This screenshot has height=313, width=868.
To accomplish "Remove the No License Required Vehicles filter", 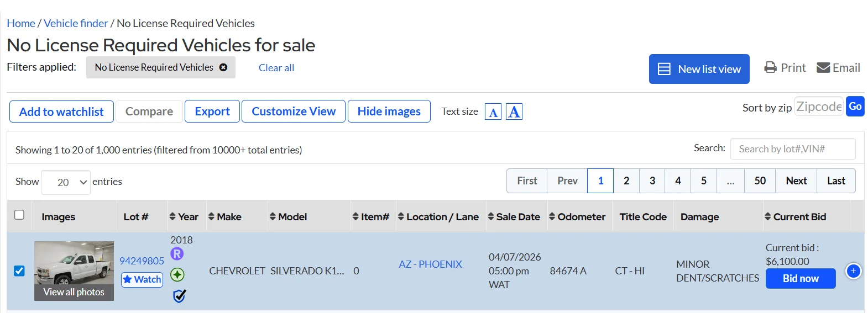I will tap(223, 67).
